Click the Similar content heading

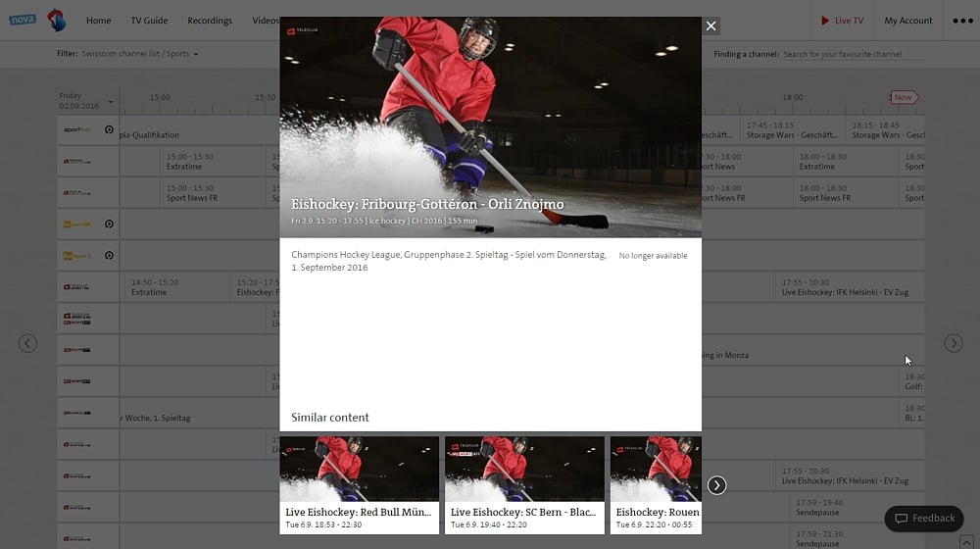[x=330, y=417]
